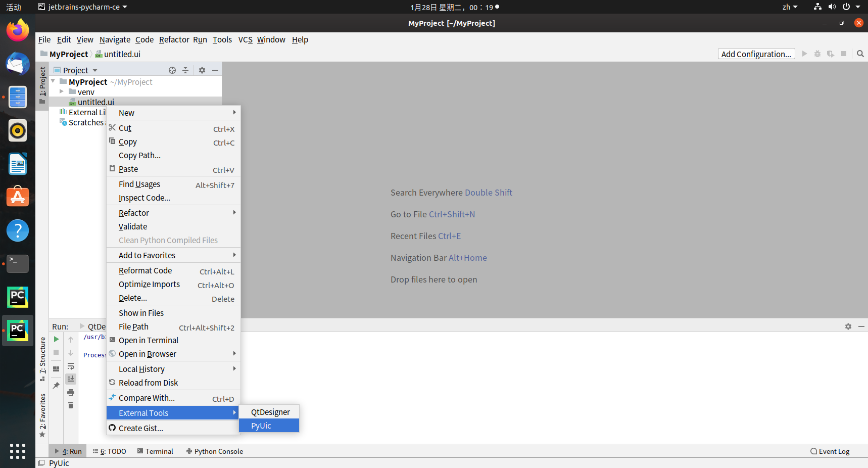Toggle the 7: Structure tool window stripe
The height and width of the screenshot is (468, 868).
[x=42, y=359]
